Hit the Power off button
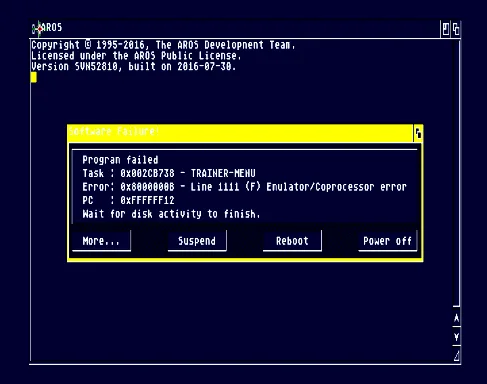Image resolution: width=487 pixels, height=384 pixels. click(388, 241)
